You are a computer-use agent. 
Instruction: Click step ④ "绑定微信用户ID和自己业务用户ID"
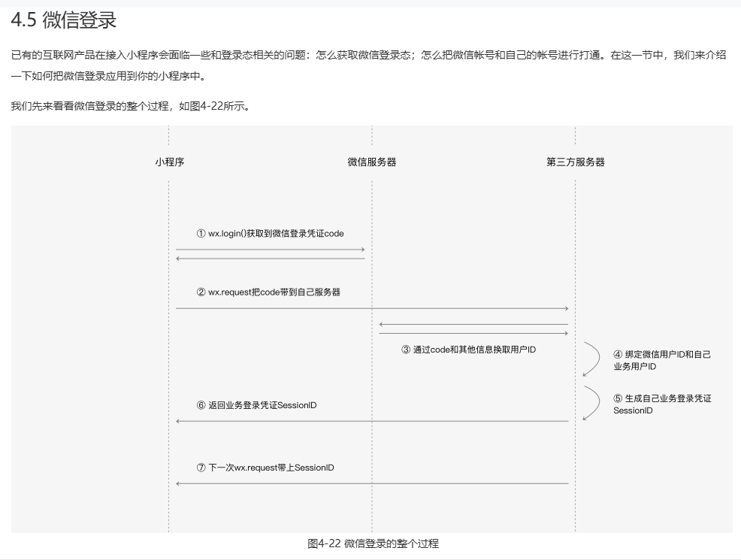(661, 360)
